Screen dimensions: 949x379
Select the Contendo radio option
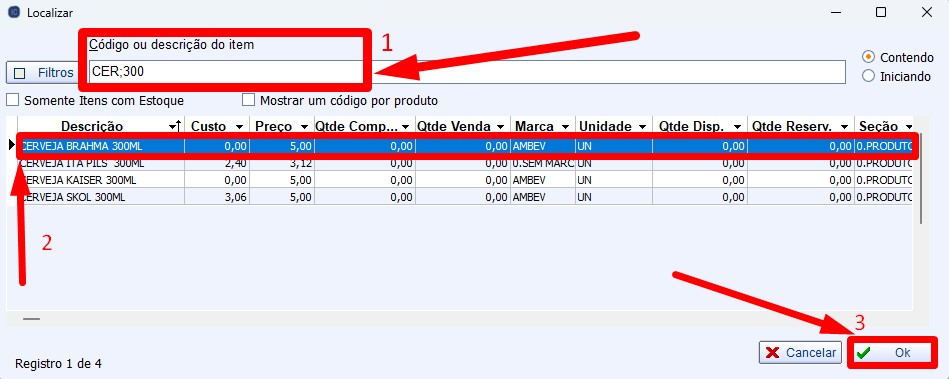click(x=869, y=57)
